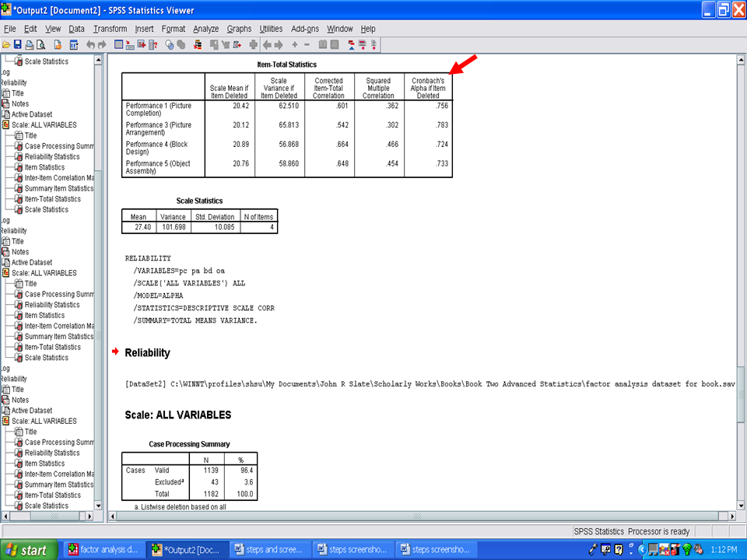Open the Graphs menu

point(239,29)
